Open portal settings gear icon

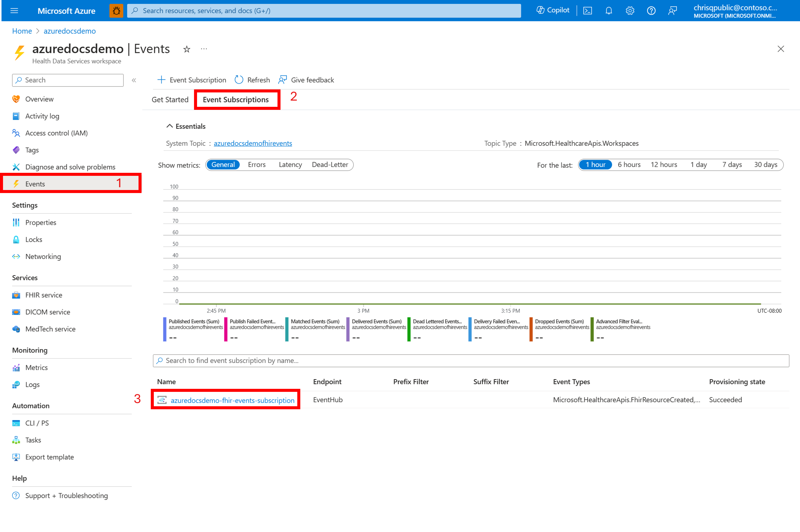coord(630,11)
